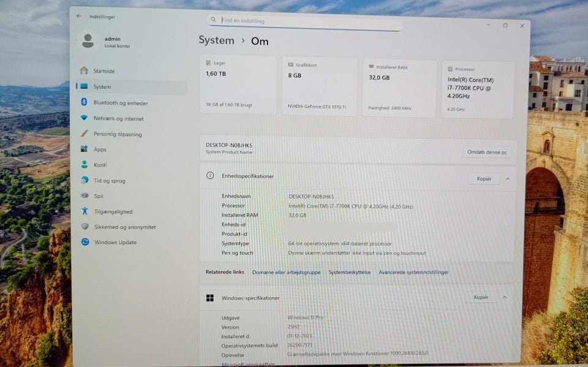Viewport: 588px width, 367px height.
Task: Click the Konti person icon
Action: pos(85,164)
